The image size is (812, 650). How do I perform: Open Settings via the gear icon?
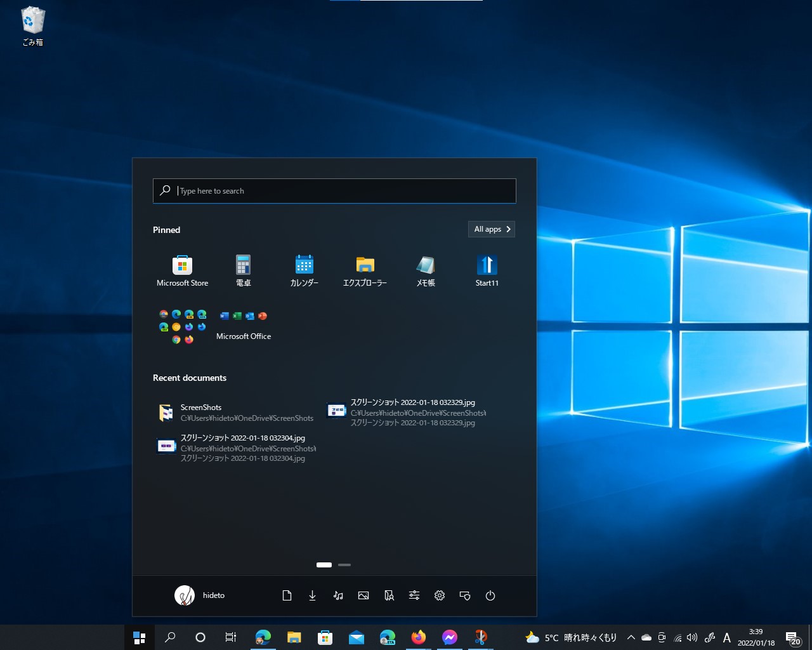pos(440,595)
